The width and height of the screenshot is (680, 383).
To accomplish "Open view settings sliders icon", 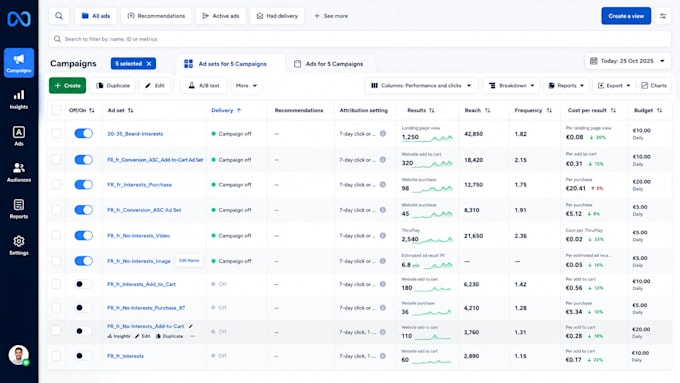I will click(x=663, y=16).
